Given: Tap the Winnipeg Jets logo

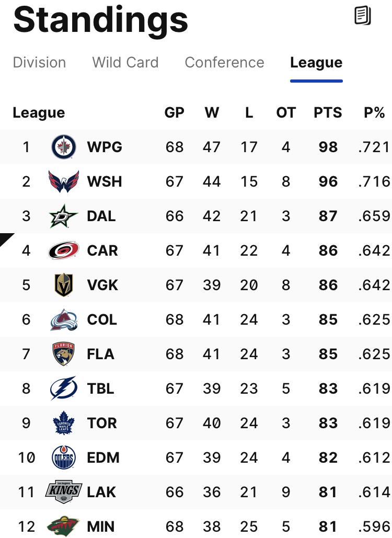Looking at the screenshot, I should click(x=63, y=147).
